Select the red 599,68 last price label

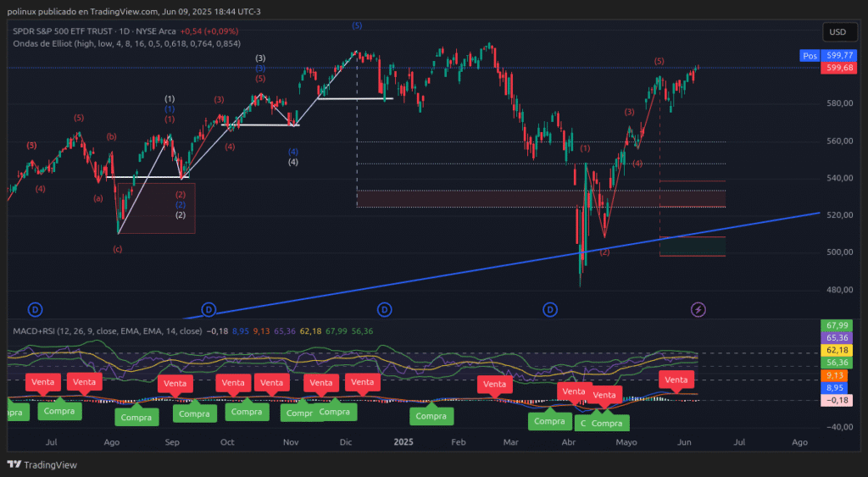[840, 68]
